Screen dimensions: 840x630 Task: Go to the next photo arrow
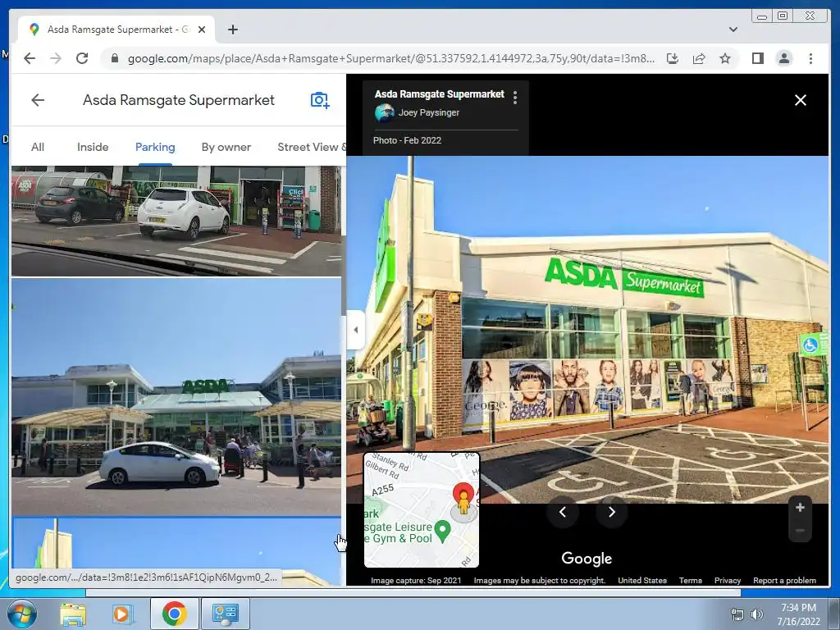[611, 512]
